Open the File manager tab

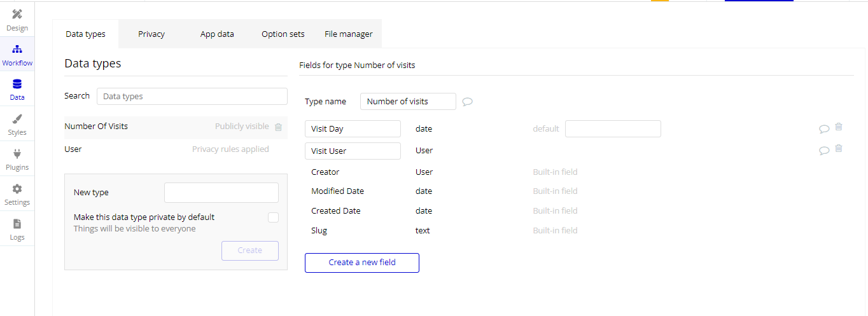349,34
